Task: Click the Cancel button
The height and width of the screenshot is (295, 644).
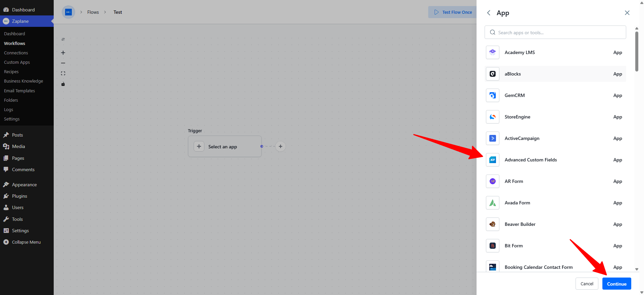Action: 587,284
